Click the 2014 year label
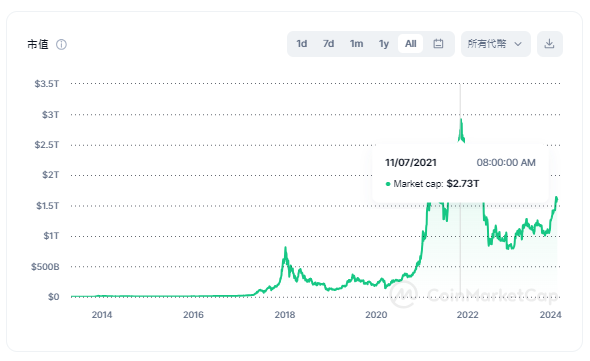 pyautogui.click(x=102, y=315)
